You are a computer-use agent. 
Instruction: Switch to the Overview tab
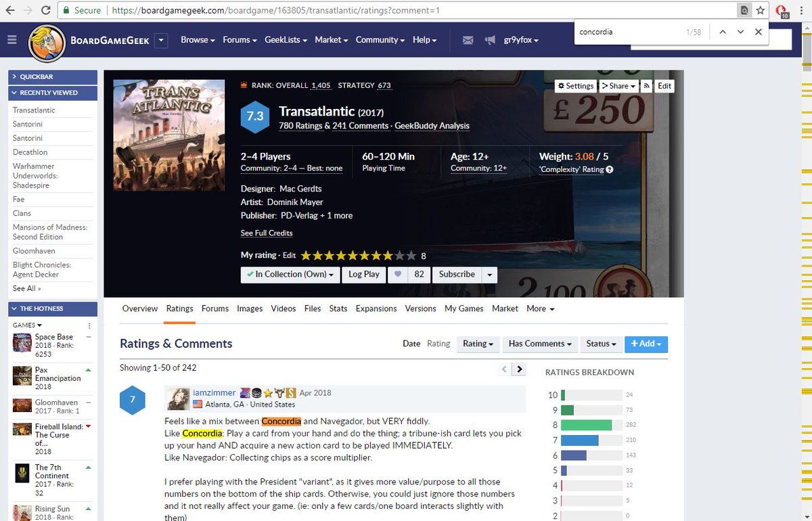140,309
